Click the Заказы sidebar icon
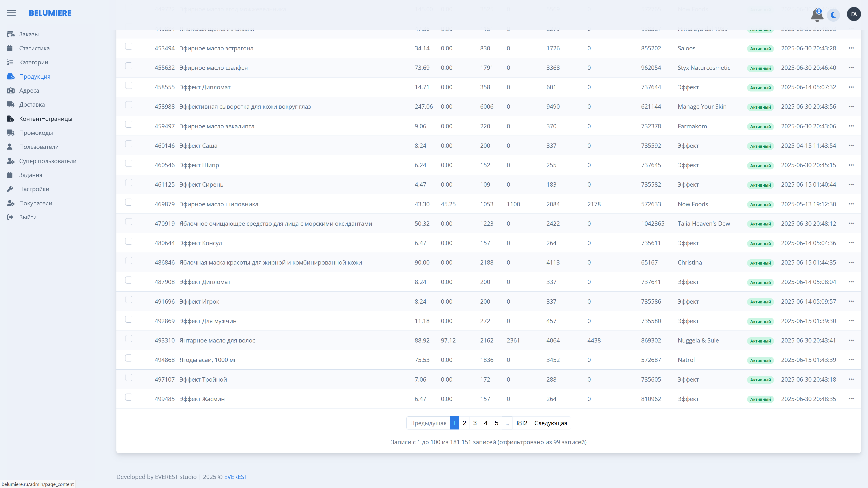This screenshot has height=488, width=868. coord(10,34)
